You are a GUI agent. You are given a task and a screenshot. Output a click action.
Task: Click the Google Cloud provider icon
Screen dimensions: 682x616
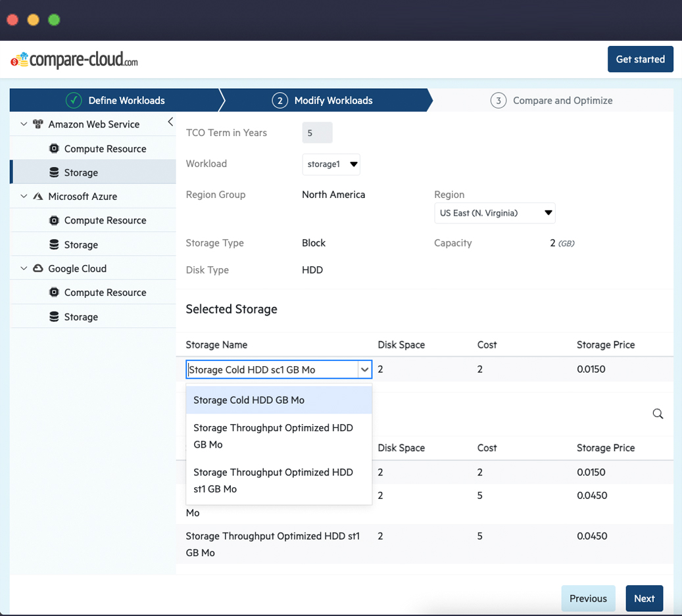[x=38, y=268]
